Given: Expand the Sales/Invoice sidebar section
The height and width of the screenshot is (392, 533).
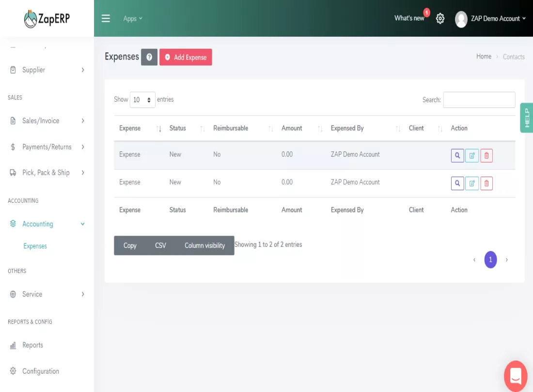Looking at the screenshot, I should pos(47,121).
